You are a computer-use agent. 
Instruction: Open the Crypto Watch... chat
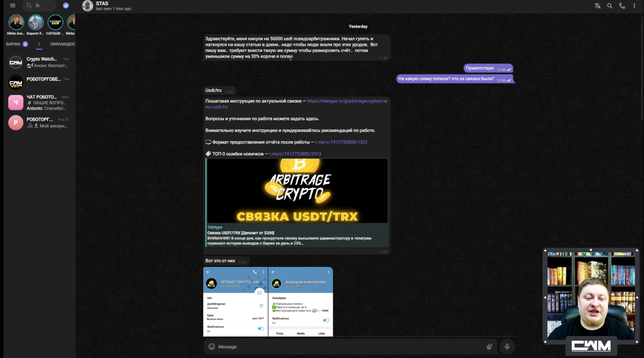(39, 62)
